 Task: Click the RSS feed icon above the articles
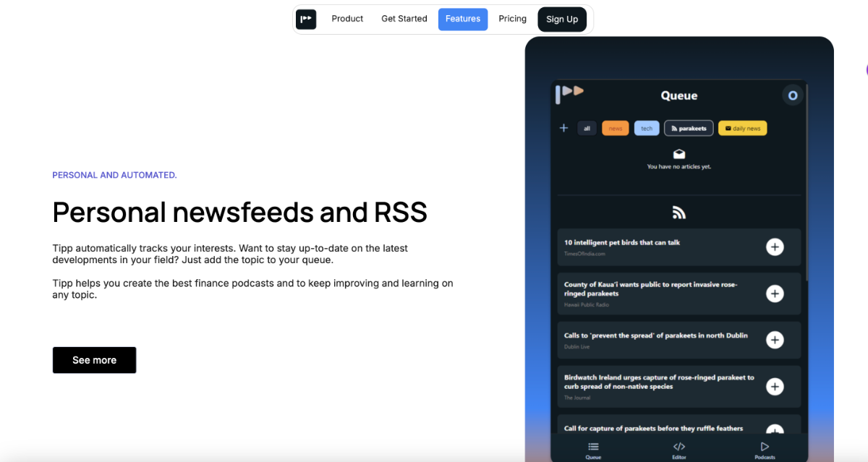(679, 213)
